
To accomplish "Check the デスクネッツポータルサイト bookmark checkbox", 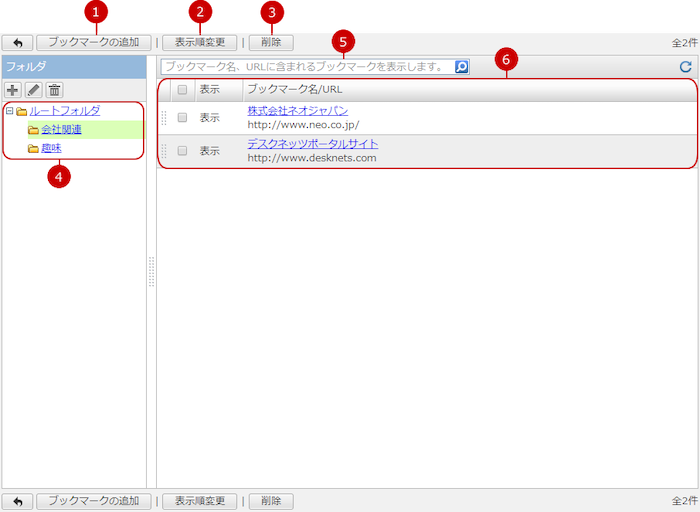I will pos(182,151).
